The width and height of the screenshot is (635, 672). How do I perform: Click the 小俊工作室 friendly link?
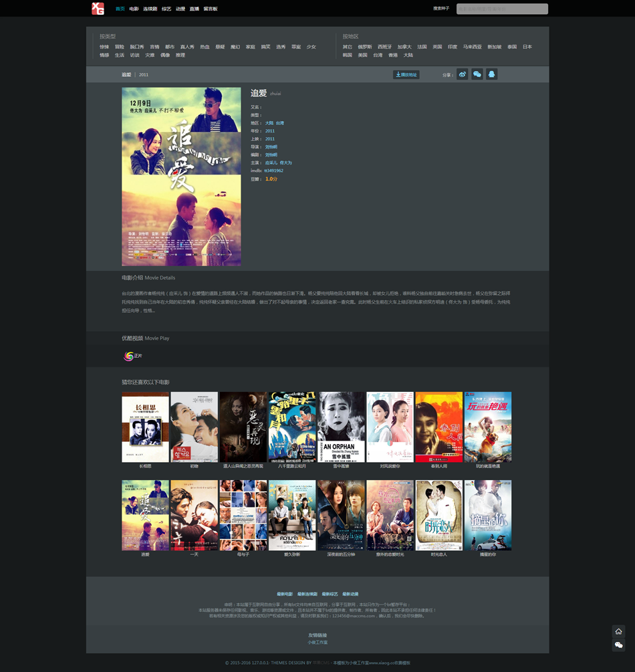click(317, 643)
